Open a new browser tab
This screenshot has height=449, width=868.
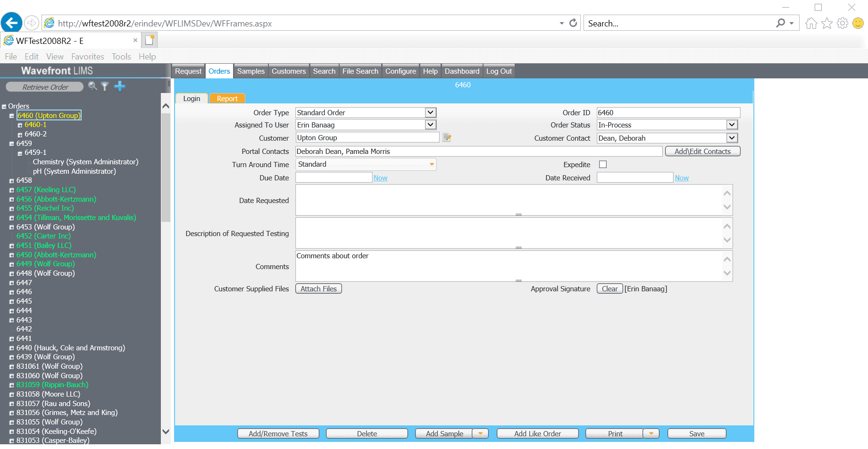pos(150,40)
